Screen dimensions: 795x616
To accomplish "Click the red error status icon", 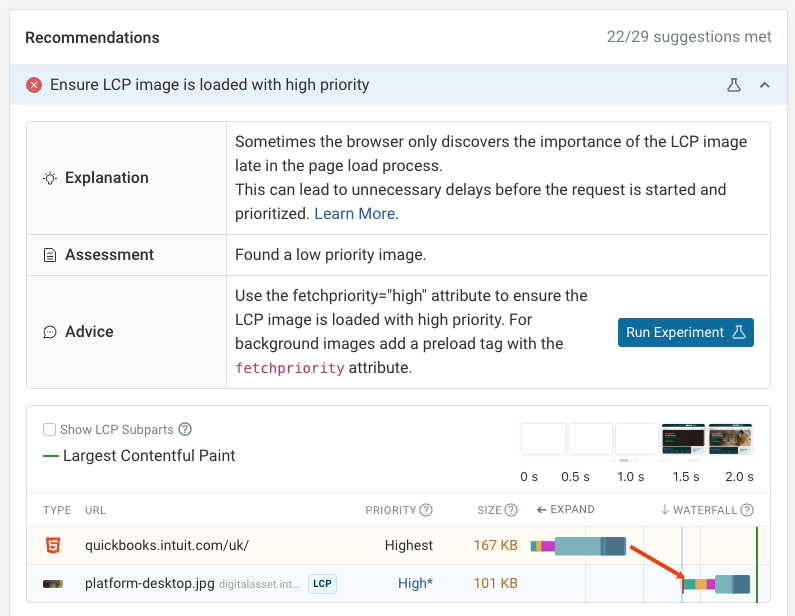I will [34, 85].
